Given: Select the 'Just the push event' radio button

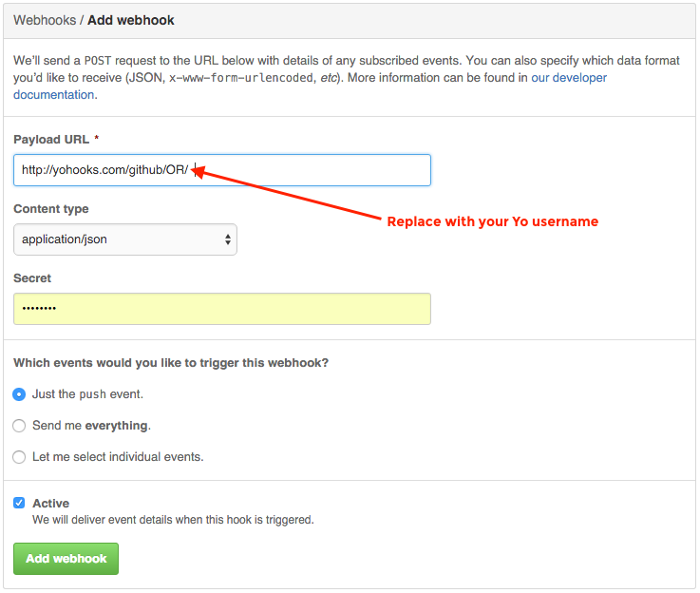Looking at the screenshot, I should tap(19, 393).
